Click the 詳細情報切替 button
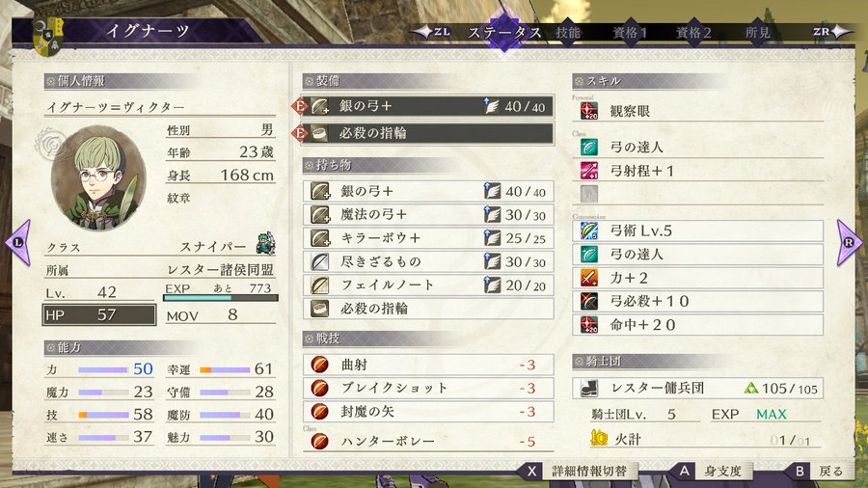 pos(579,471)
